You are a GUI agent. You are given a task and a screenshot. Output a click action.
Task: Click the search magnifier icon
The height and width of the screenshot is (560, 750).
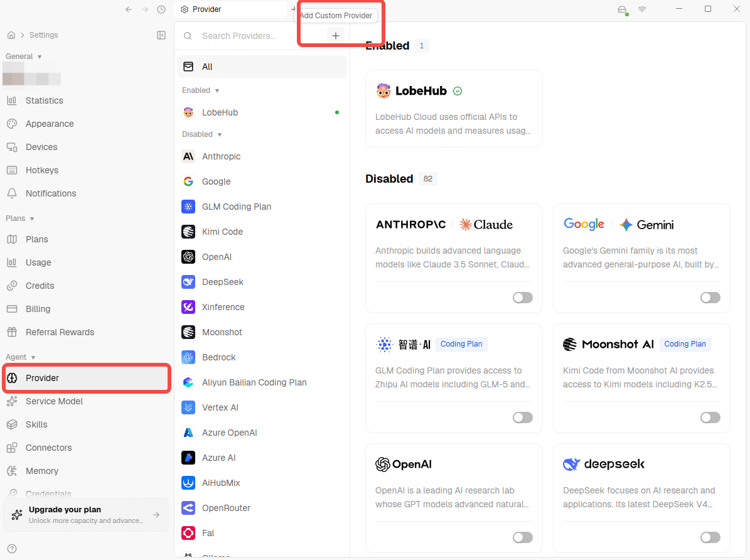pos(188,36)
